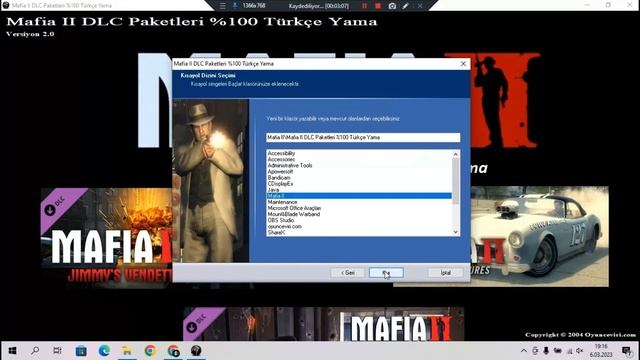640x360 pixels.
Task: Click the folder list scroll down arrow
Action: coord(456,232)
